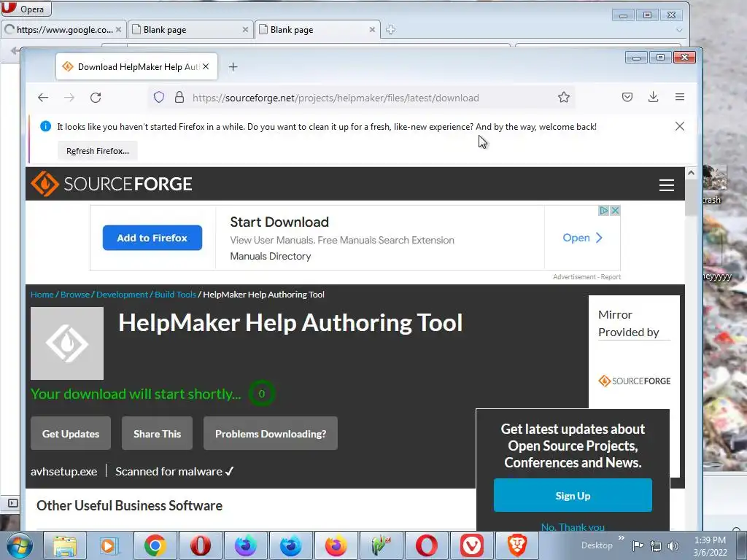Launch Google Chrome from taskbar

click(155, 545)
